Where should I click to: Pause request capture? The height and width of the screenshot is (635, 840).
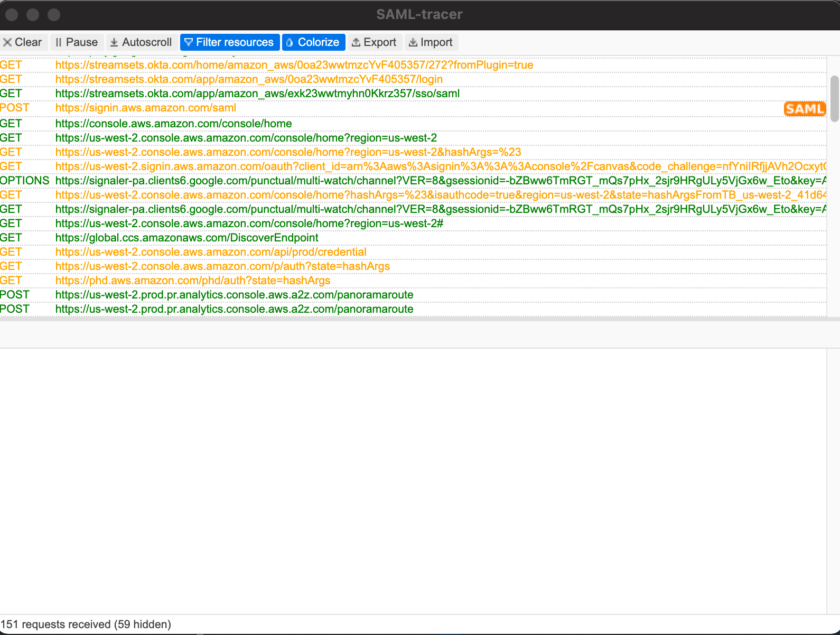click(77, 42)
